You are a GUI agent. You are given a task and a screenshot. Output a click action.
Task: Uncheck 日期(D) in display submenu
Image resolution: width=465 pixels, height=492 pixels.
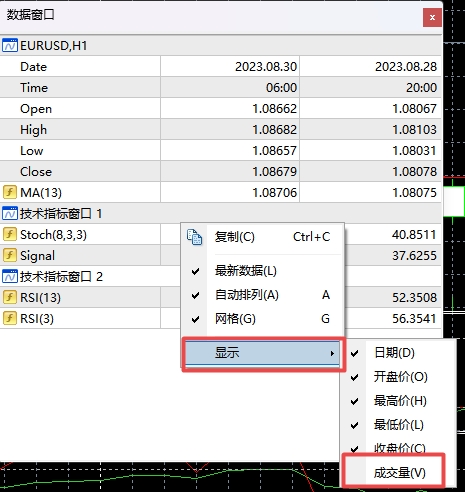(x=398, y=353)
